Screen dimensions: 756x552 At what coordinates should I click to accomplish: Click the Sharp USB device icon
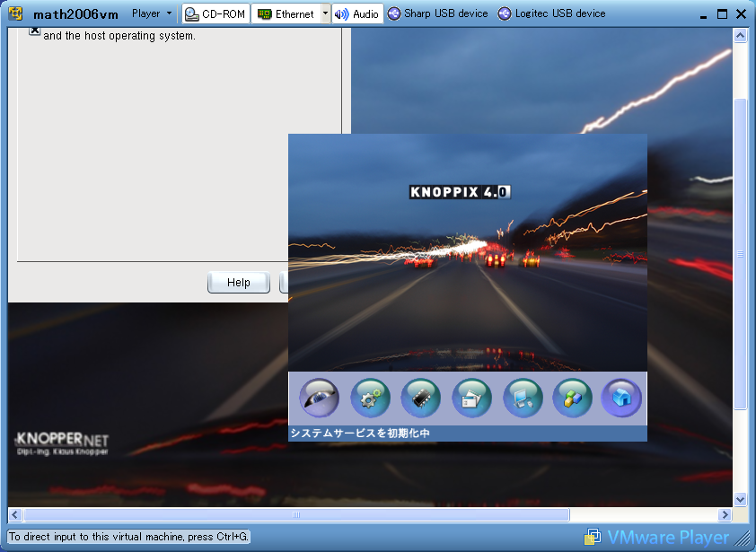pyautogui.click(x=394, y=13)
